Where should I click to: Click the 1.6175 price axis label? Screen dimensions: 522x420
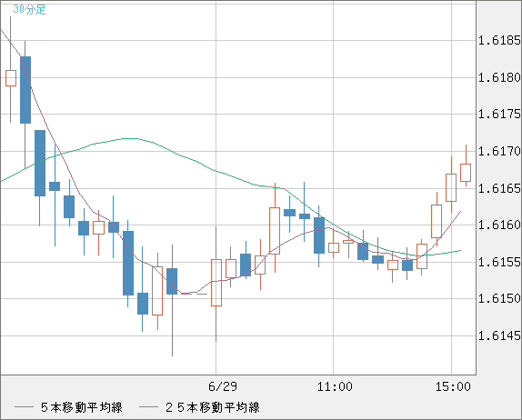[499, 115]
